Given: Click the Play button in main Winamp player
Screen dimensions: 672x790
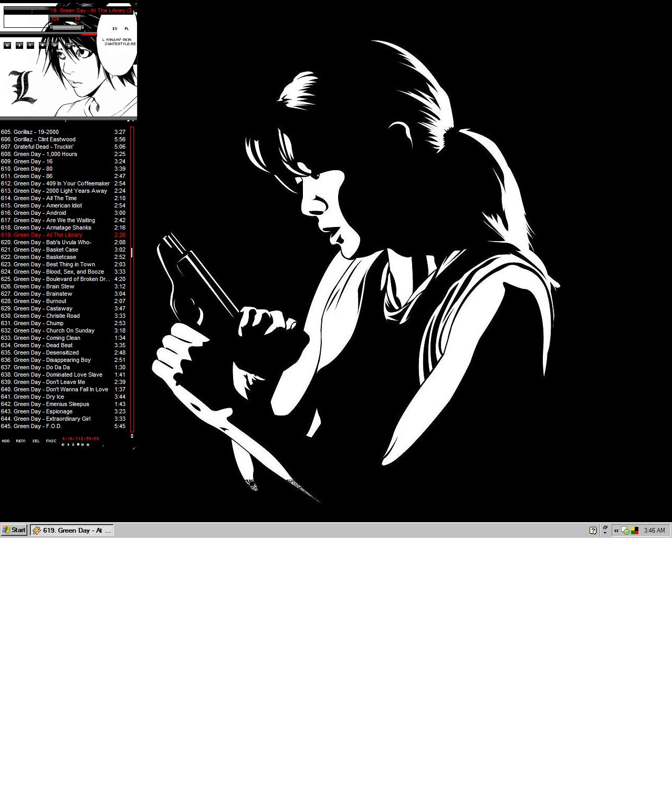Looking at the screenshot, I should point(19,45).
